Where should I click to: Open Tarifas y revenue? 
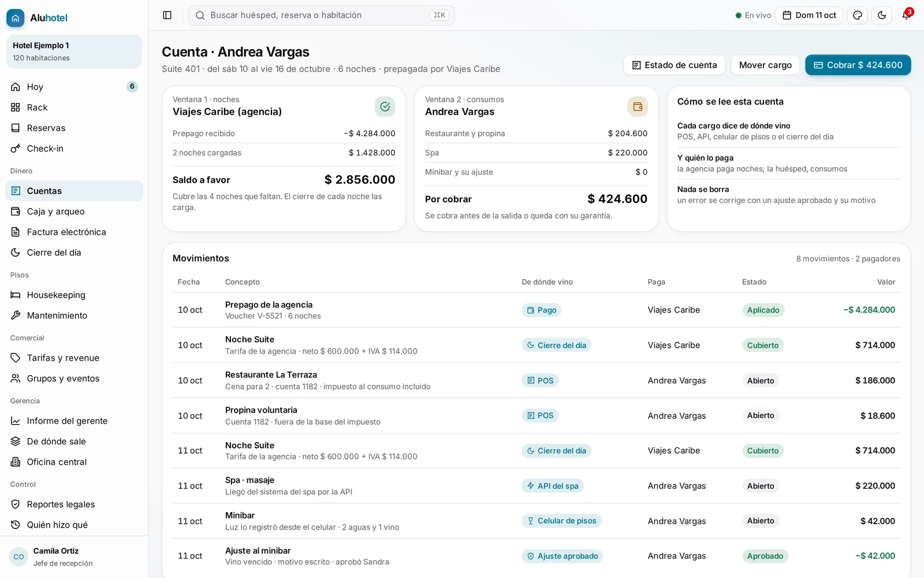point(74,358)
